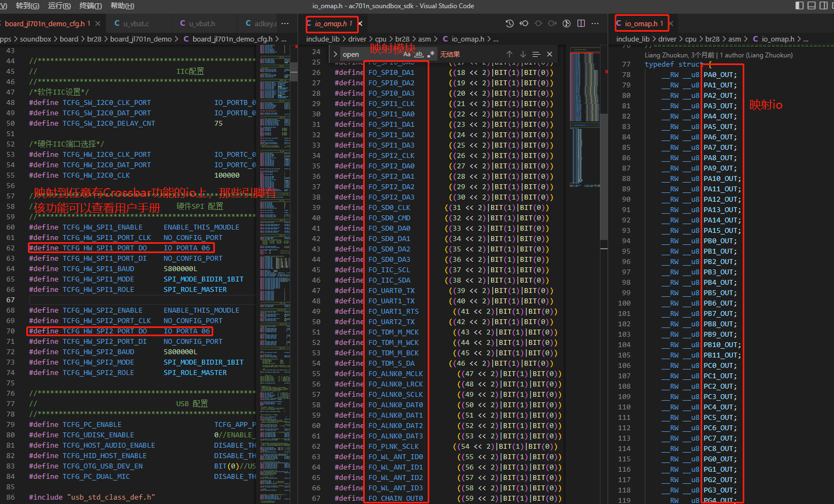Screen dimensions: 834x504
Task: Expand breadcrumb ellipsis in left editor
Action: [x=284, y=39]
